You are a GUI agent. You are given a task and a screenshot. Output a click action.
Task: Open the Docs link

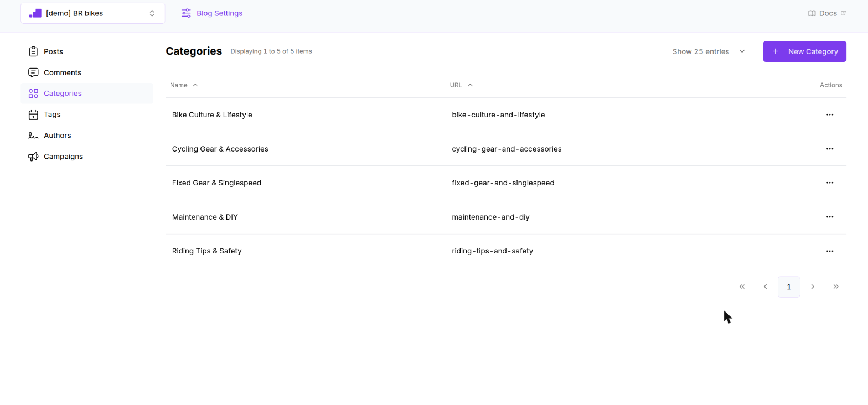tap(827, 13)
